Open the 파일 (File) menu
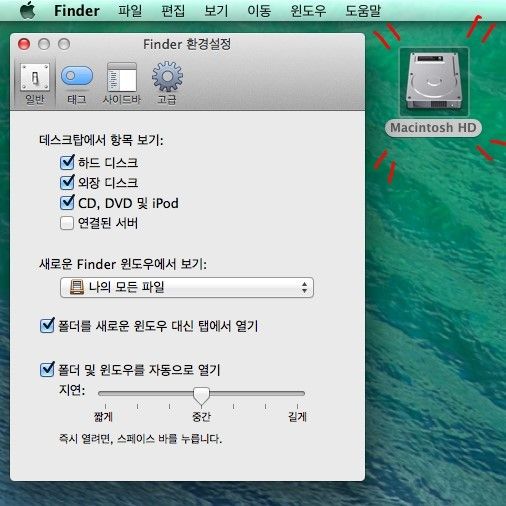 point(130,11)
